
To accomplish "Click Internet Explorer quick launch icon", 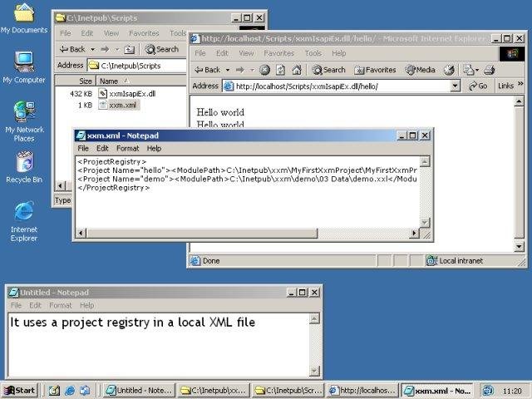I will (69, 391).
